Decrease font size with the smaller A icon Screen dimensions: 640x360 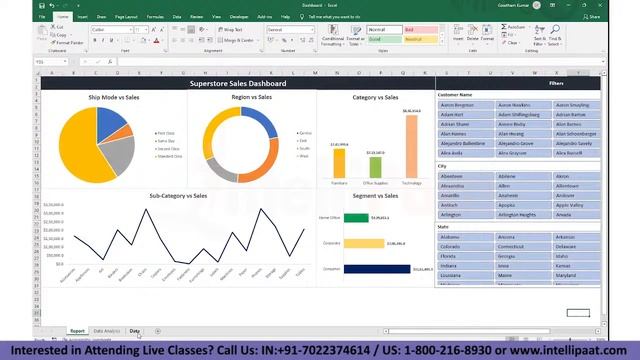coord(162,30)
